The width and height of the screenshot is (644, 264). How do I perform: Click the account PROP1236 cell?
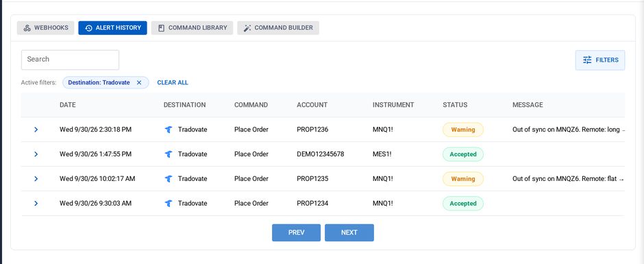tap(312, 130)
